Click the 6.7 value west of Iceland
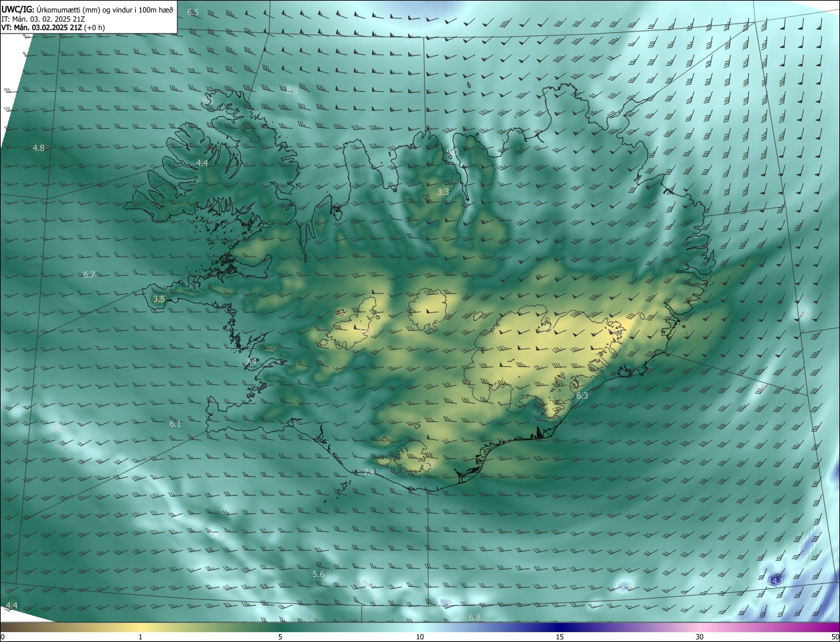840x642 pixels. tap(89, 274)
